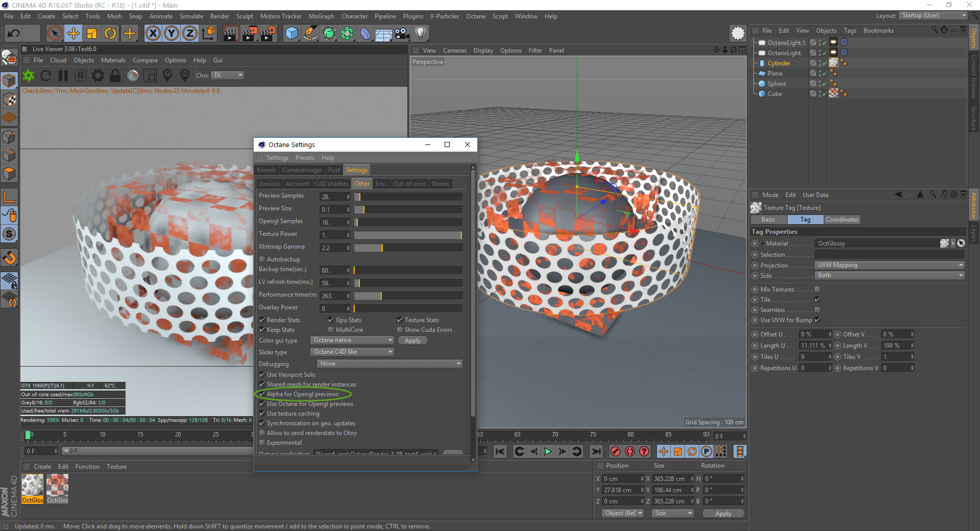
Task: Go to end of animation
Action: [x=596, y=451]
